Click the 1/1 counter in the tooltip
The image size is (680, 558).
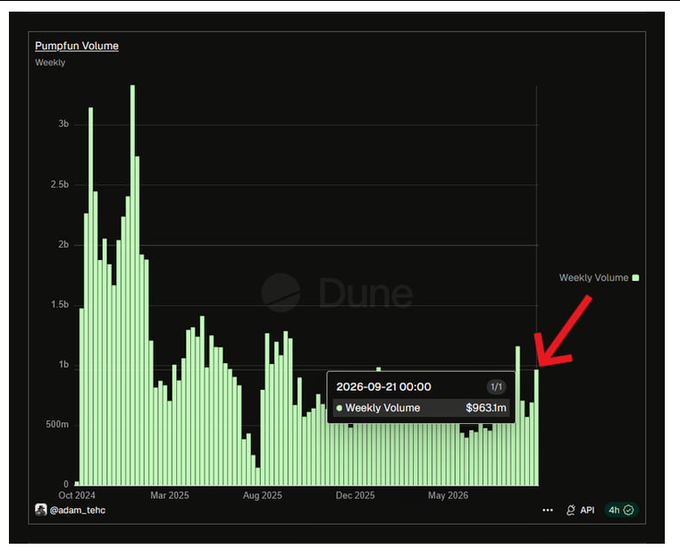(x=496, y=387)
